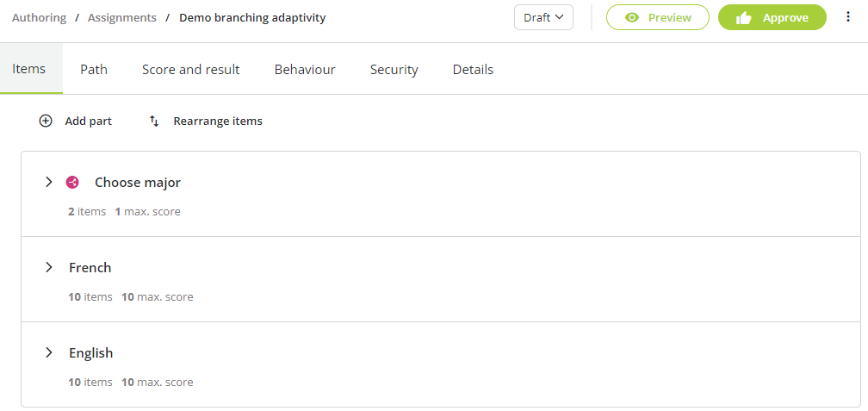Open the Draft status dropdown
Viewport: 868px width, 411px height.
point(543,17)
